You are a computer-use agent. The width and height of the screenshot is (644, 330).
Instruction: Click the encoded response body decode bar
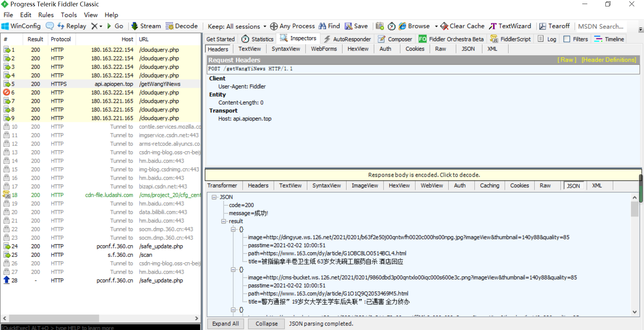click(x=423, y=175)
